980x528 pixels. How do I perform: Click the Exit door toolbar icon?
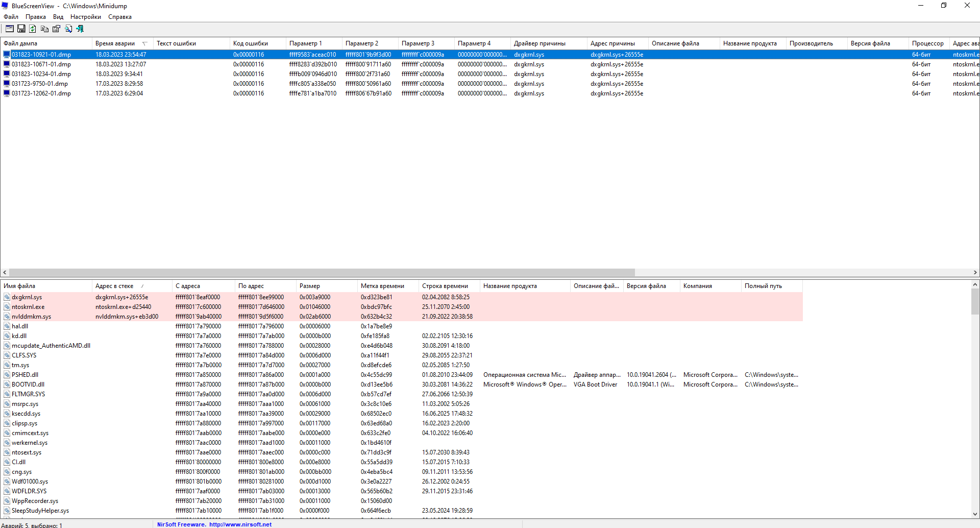tap(80, 29)
